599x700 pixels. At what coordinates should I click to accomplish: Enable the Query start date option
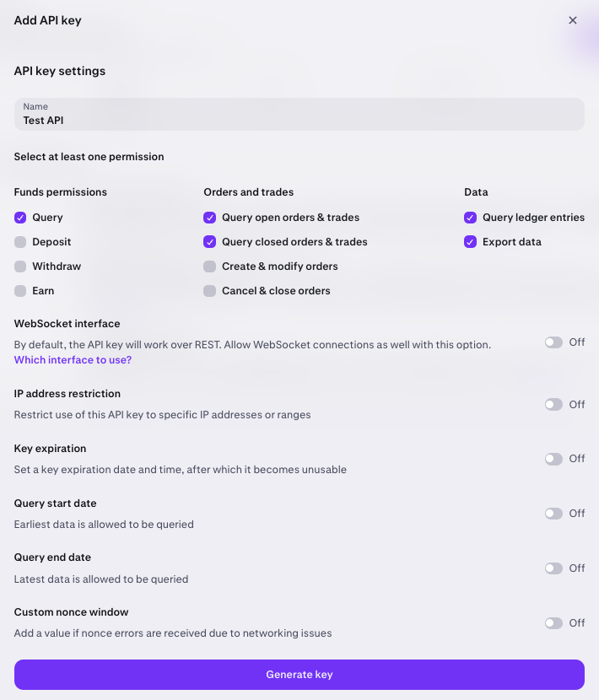pyautogui.click(x=555, y=514)
